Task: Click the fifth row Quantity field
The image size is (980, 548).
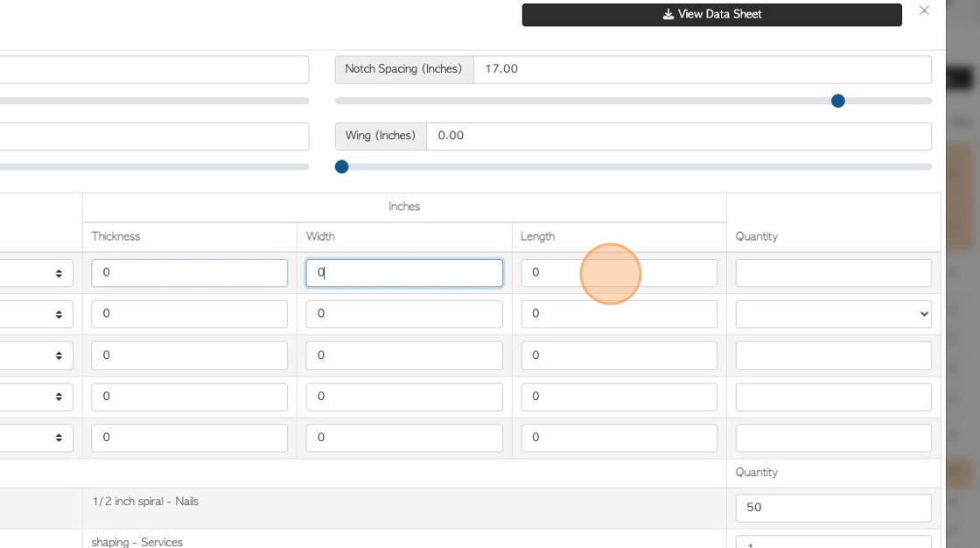Action: coord(834,439)
